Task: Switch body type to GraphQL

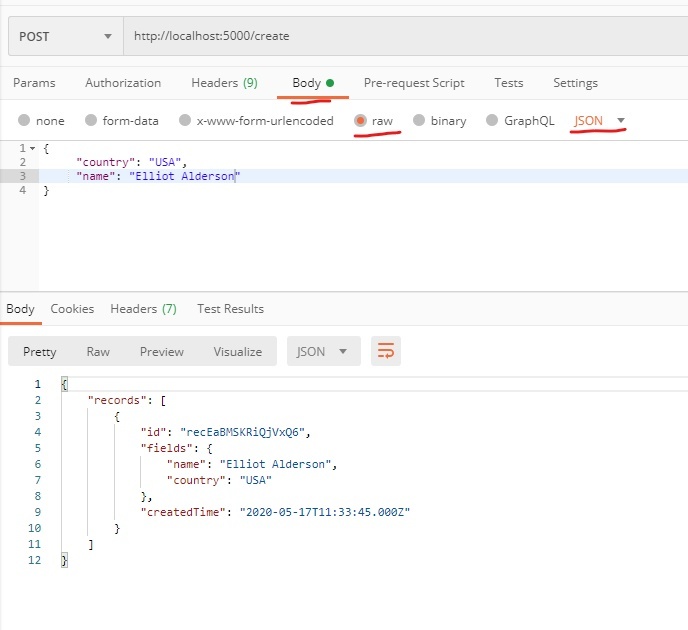Action: (492, 121)
